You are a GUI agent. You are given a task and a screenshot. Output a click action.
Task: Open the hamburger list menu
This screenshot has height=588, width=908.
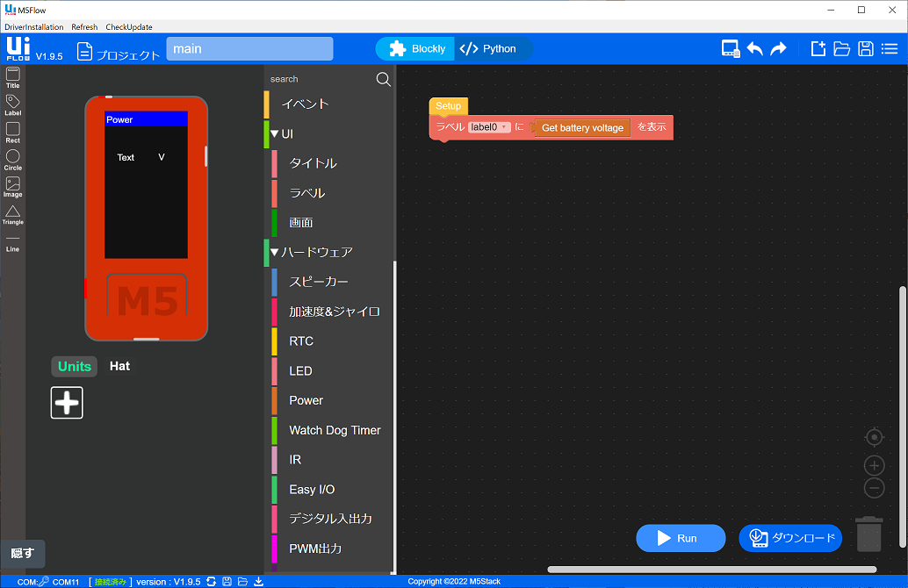(x=890, y=49)
